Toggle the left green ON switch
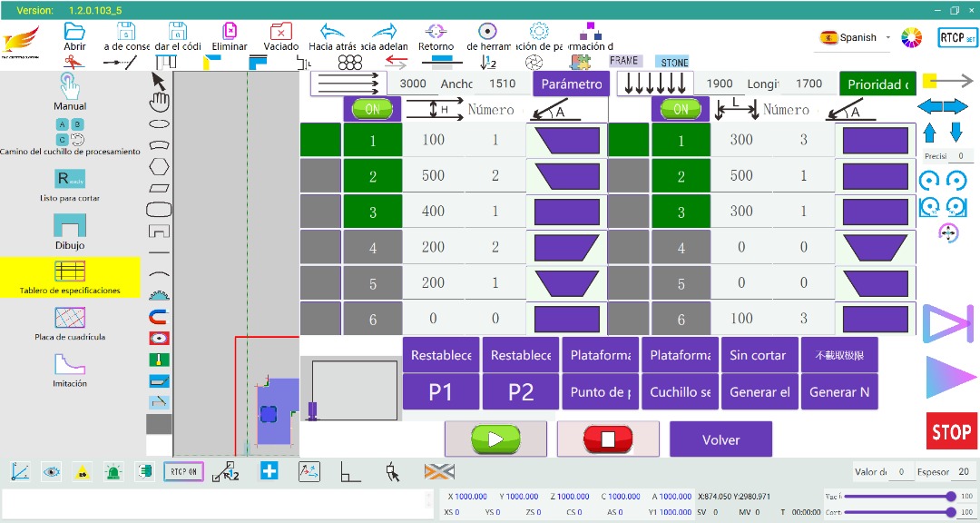Viewport: 980px width, 523px height. click(372, 109)
